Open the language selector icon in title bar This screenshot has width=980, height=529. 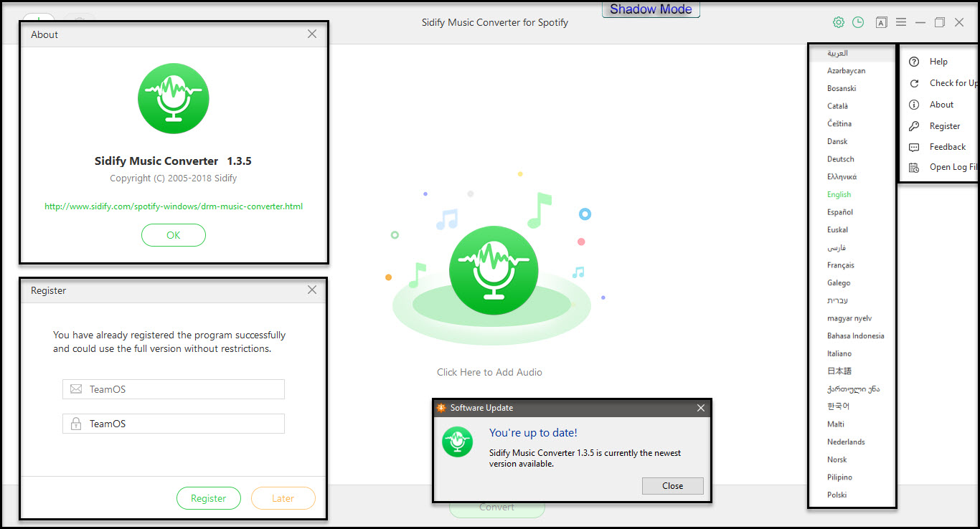coord(881,22)
